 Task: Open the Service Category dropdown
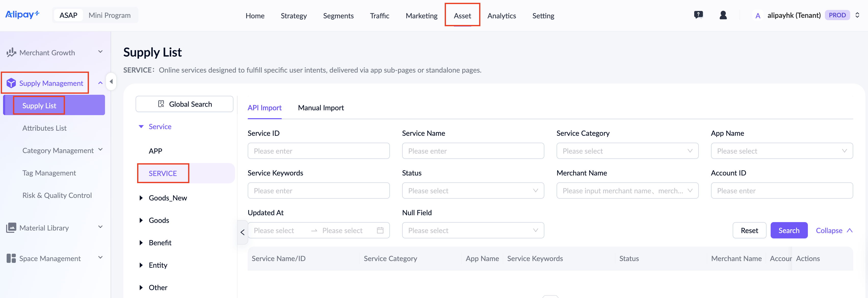coord(627,151)
